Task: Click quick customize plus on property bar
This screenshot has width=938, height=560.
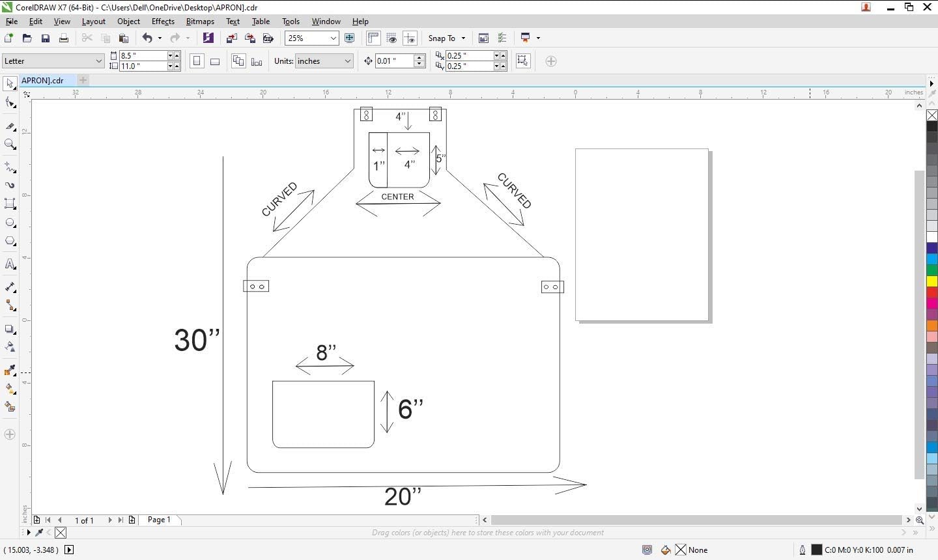Action: pyautogui.click(x=551, y=61)
